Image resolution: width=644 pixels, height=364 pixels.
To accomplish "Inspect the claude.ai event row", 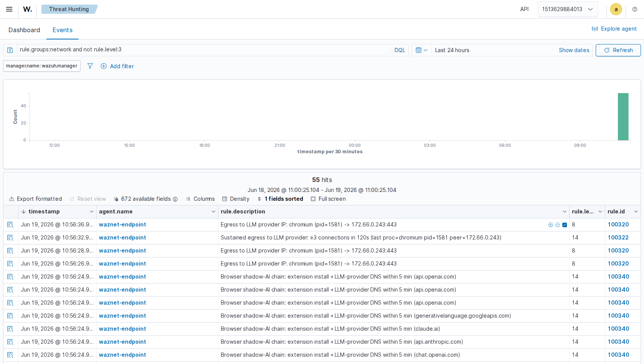I will (x=10, y=329).
